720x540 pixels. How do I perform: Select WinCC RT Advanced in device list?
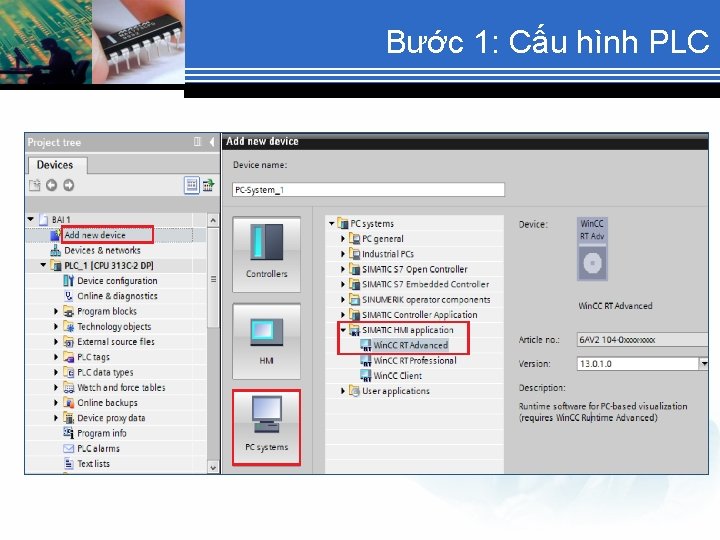pyautogui.click(x=411, y=345)
